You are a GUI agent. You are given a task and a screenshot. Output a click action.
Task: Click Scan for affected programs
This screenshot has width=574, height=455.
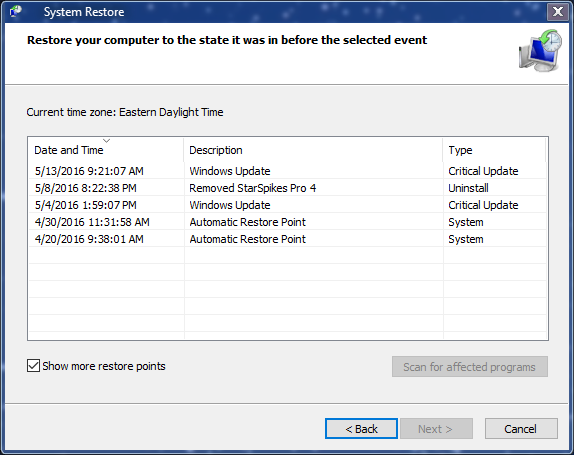point(470,367)
